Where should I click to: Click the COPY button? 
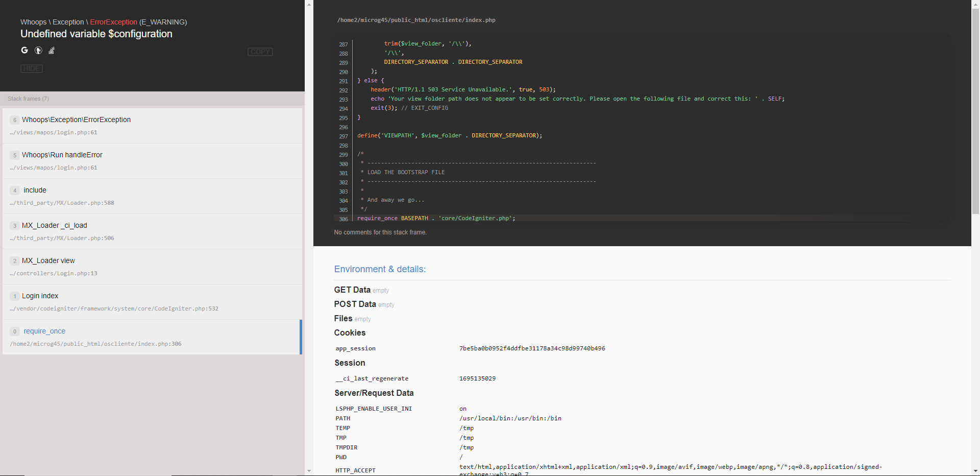pyautogui.click(x=260, y=52)
